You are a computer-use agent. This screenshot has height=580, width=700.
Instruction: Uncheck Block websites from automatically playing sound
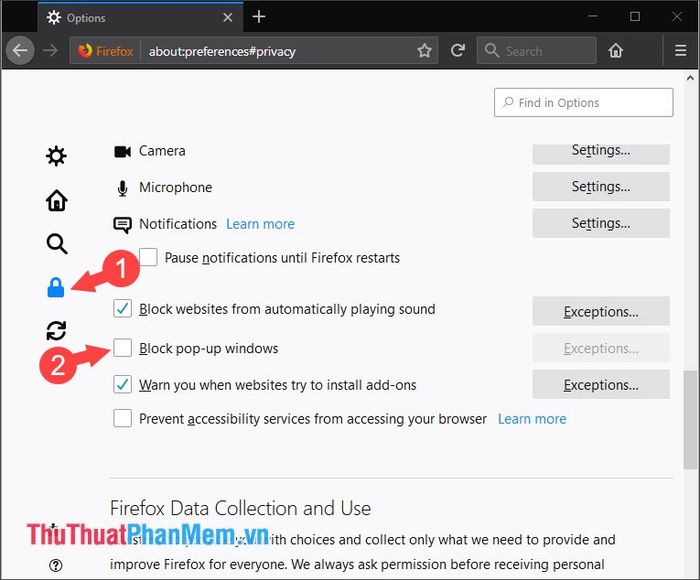pyautogui.click(x=122, y=309)
